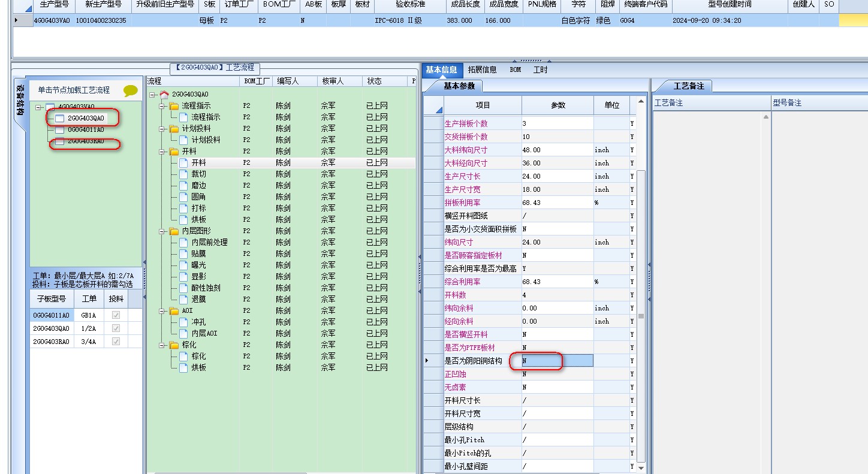
Task: Click the 生产拼板个数 value cell showing 3
Action: click(557, 123)
